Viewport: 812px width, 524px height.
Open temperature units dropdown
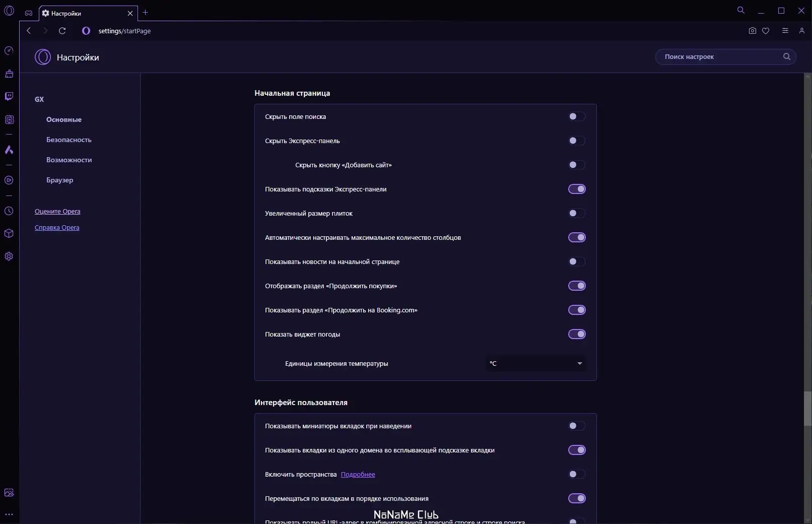(x=535, y=363)
